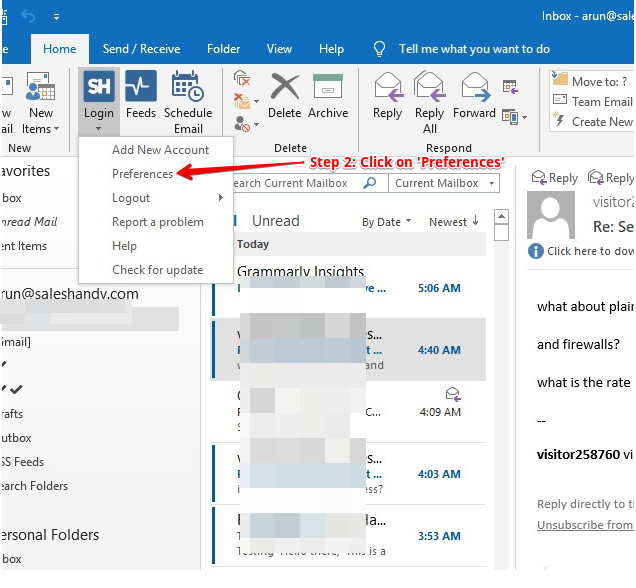Open the Junk dropdown arrow
This screenshot has height=588, width=636.
tap(256, 124)
